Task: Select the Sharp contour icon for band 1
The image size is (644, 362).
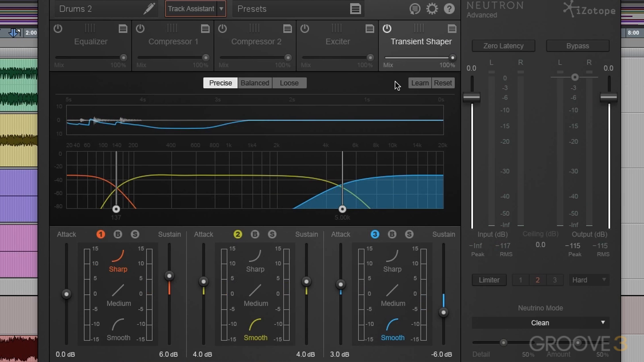Action: tap(118, 256)
